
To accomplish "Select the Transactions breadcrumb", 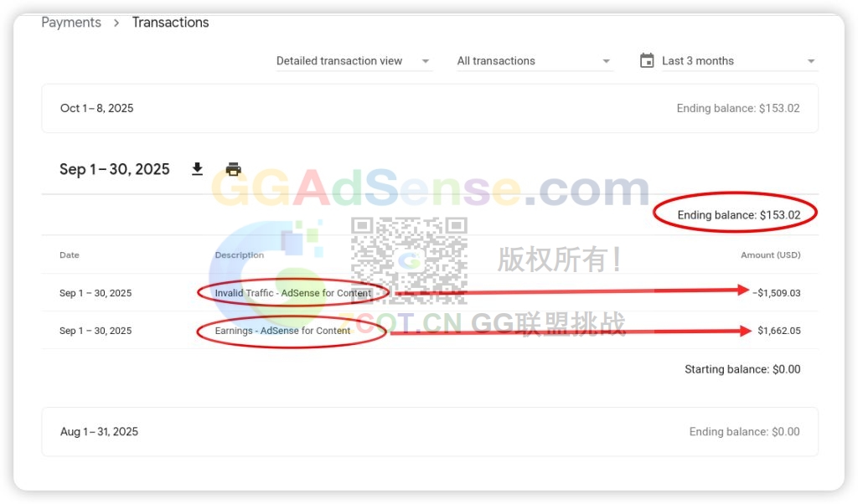I will (170, 23).
